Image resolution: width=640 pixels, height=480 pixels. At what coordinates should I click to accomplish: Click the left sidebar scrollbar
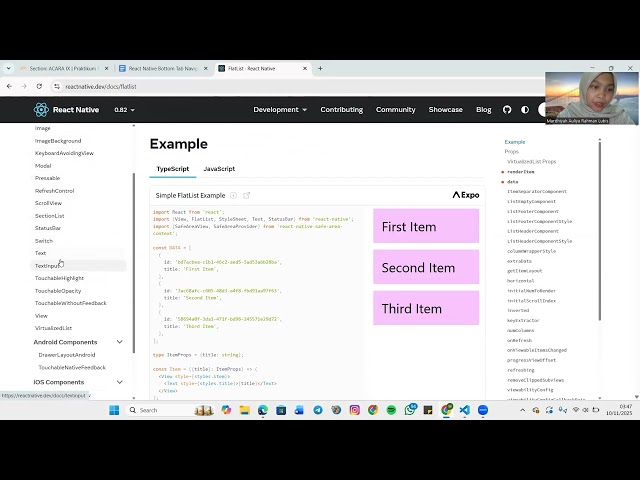[134, 263]
